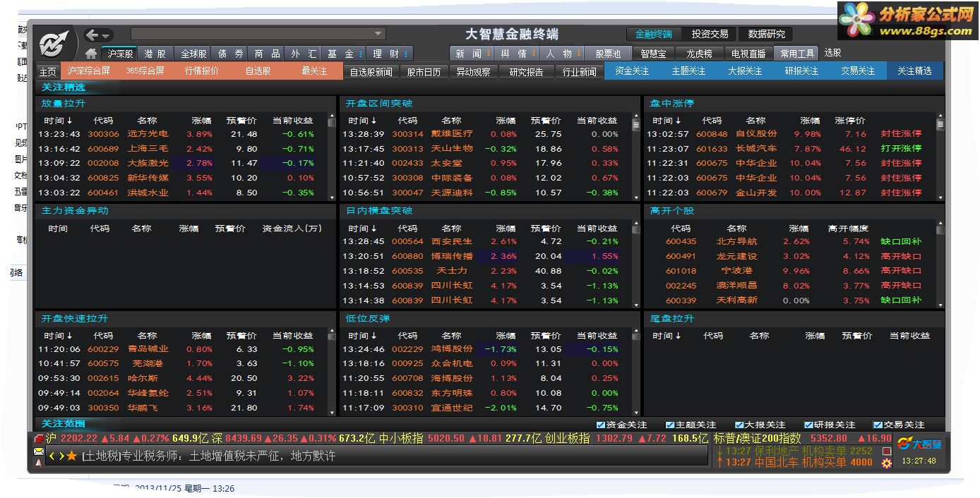Open the 365综合屏 view
980x498 pixels.
tap(145, 71)
